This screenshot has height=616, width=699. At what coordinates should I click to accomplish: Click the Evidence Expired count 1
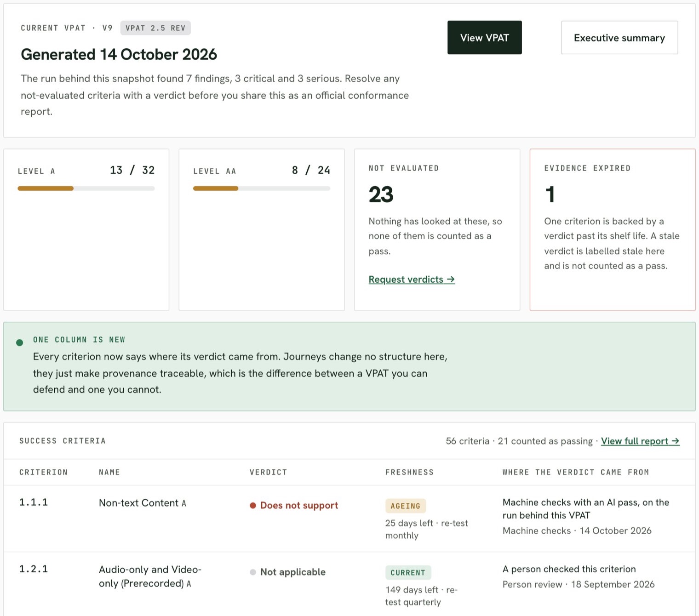[x=550, y=194]
